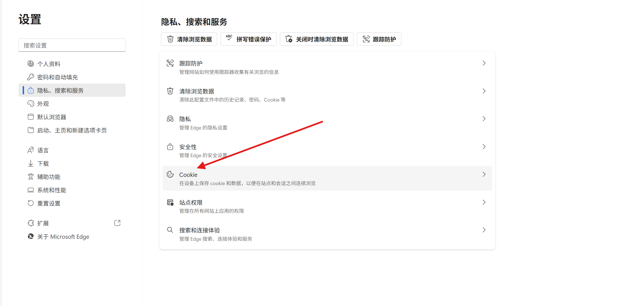Select 系统和性能 in the sidebar
The image size is (644, 306).
point(52,190)
